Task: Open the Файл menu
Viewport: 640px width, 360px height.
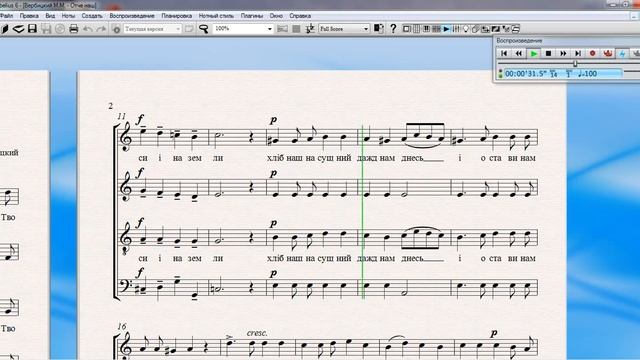Action: pos(6,16)
